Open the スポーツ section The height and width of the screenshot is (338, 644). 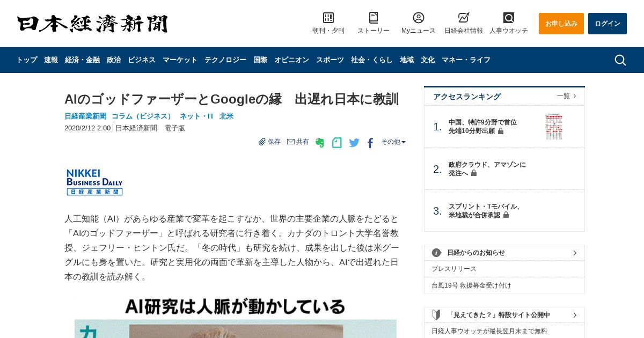pyautogui.click(x=330, y=60)
